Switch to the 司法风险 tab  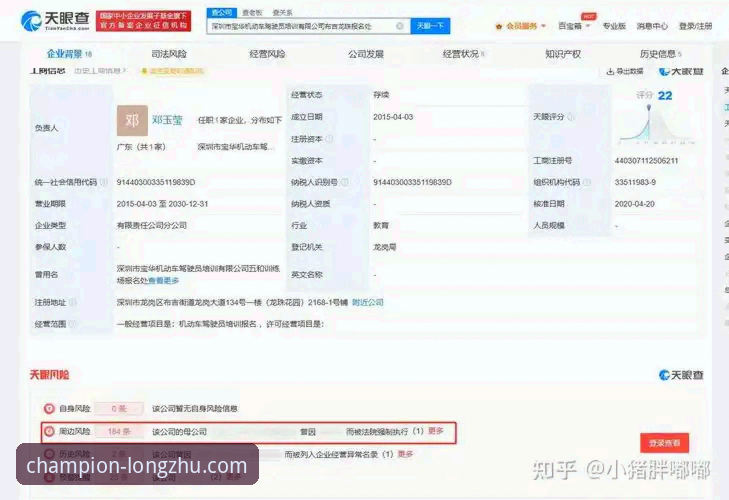coord(169,54)
